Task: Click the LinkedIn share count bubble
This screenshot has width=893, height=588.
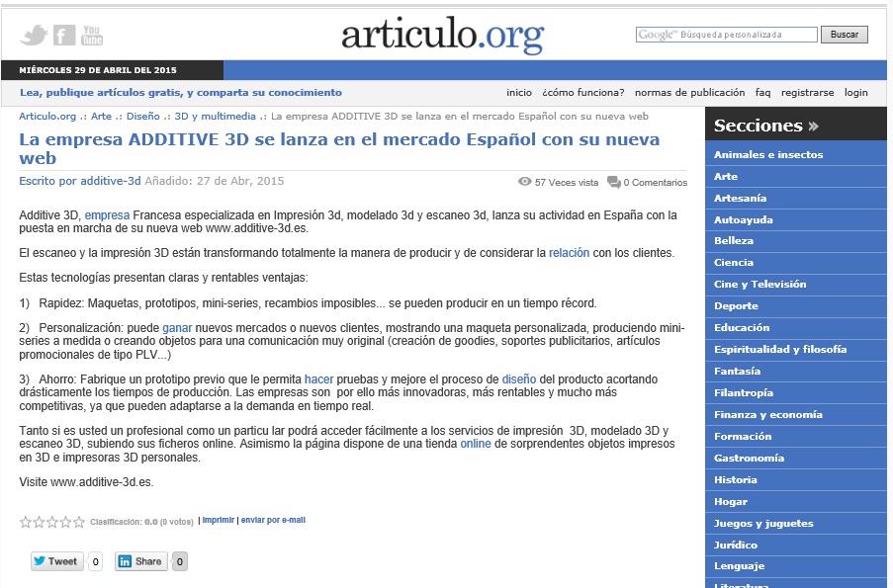Action: click(179, 562)
